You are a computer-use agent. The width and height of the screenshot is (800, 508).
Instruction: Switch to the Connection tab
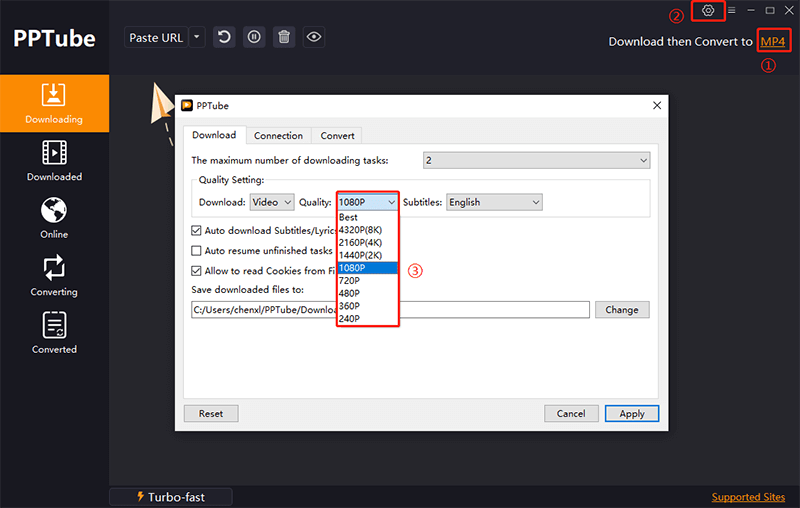tap(279, 136)
